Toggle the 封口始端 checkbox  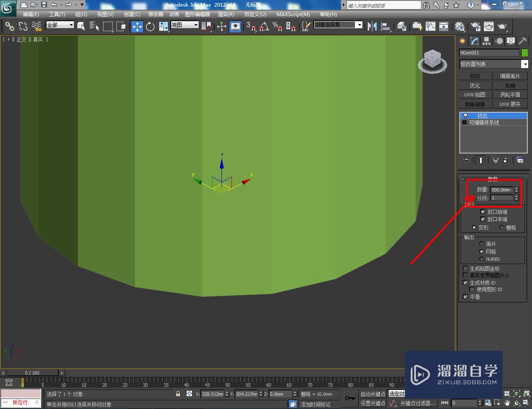483,212
